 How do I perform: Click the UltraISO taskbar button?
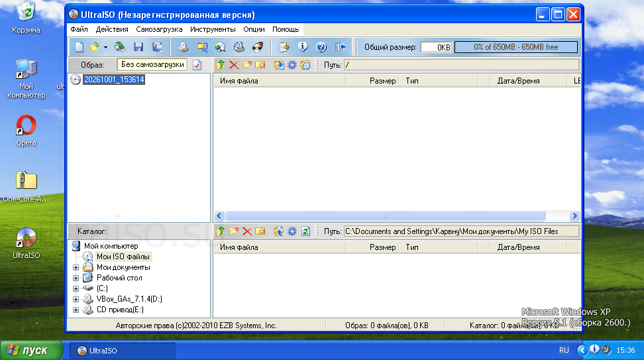122,351
